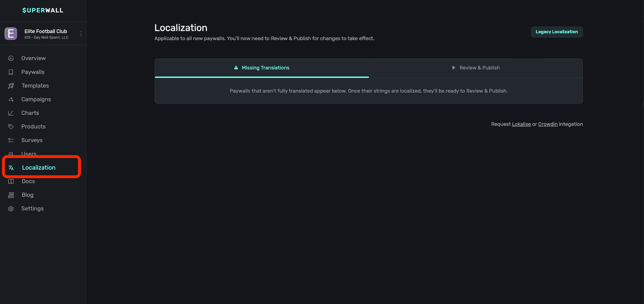
Task: Switch to the Review & Publish tab
Action: click(x=476, y=68)
